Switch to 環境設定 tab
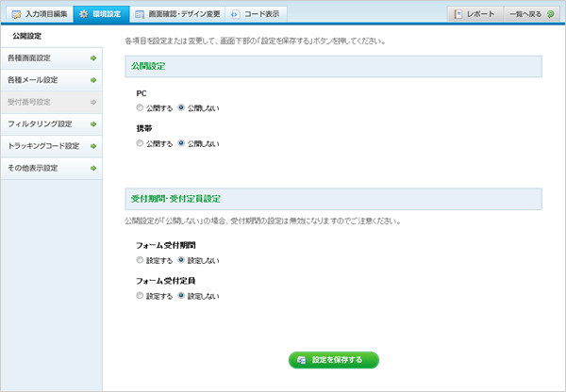 102,14
